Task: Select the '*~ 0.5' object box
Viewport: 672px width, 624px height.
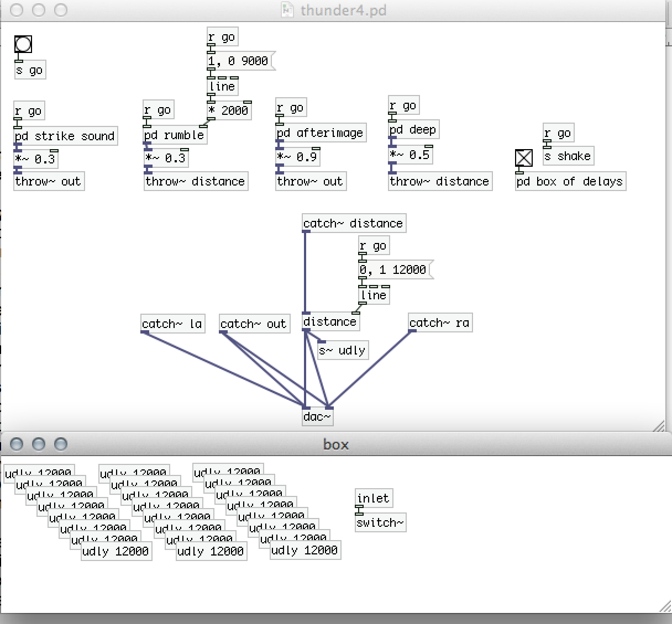Action: (411, 155)
